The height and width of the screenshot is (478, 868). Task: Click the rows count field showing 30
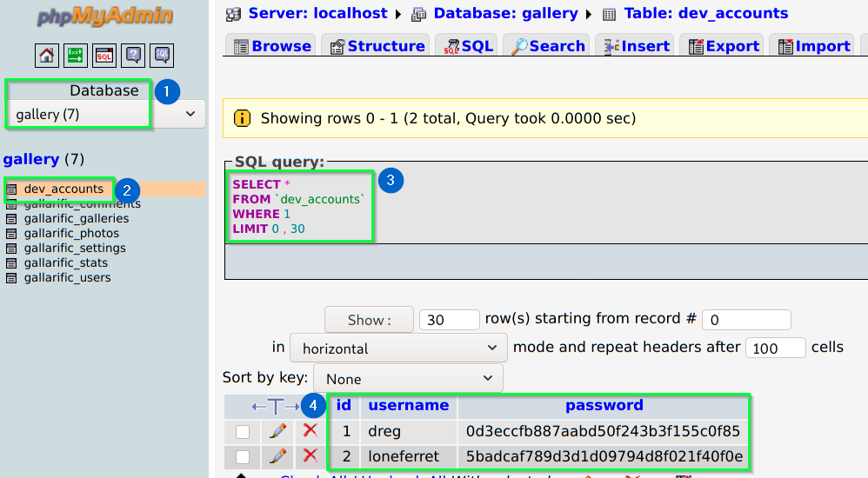(x=449, y=320)
